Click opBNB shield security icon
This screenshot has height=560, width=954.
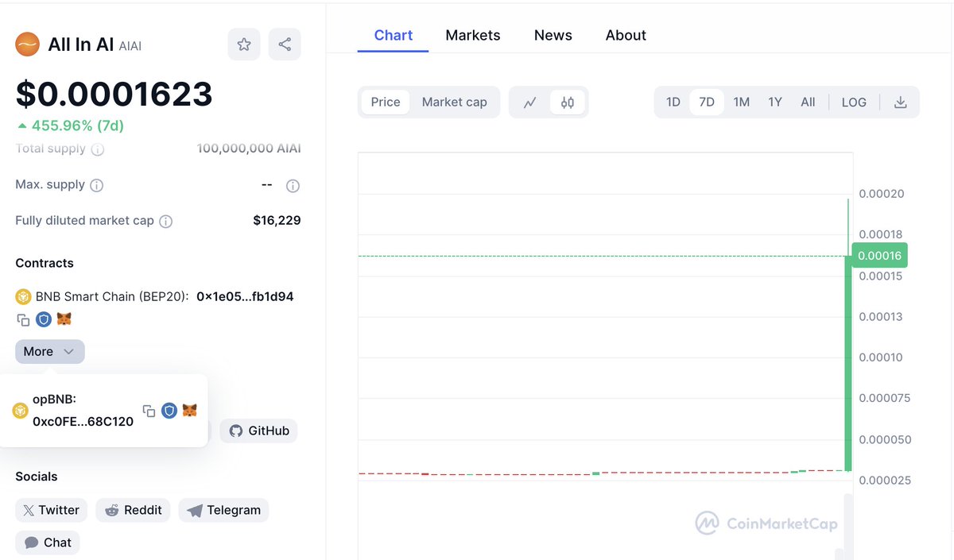coord(169,411)
